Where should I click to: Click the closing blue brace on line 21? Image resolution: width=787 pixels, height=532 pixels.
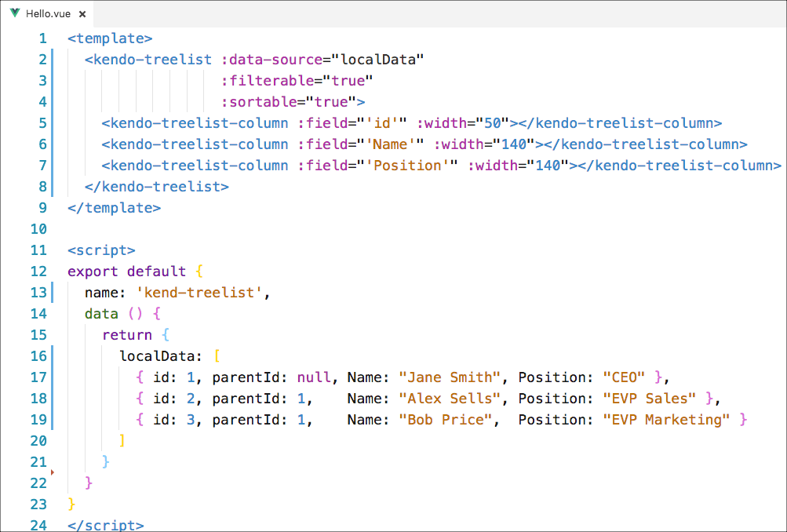click(x=105, y=462)
